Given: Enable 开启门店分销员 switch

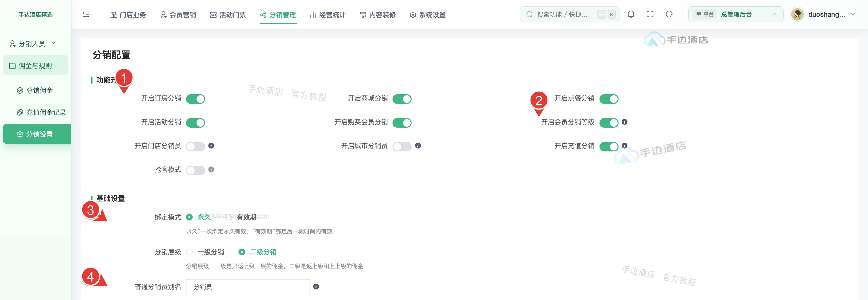Looking at the screenshot, I should point(196,147).
